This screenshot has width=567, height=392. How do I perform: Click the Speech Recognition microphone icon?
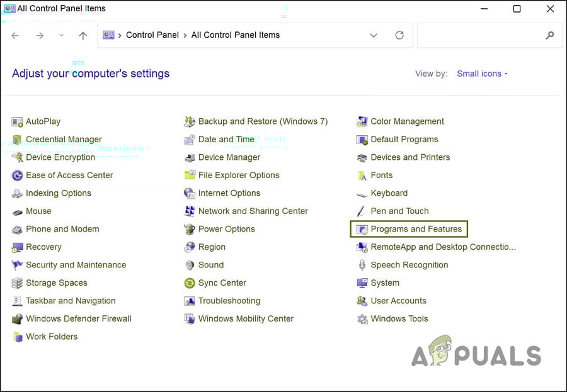362,266
